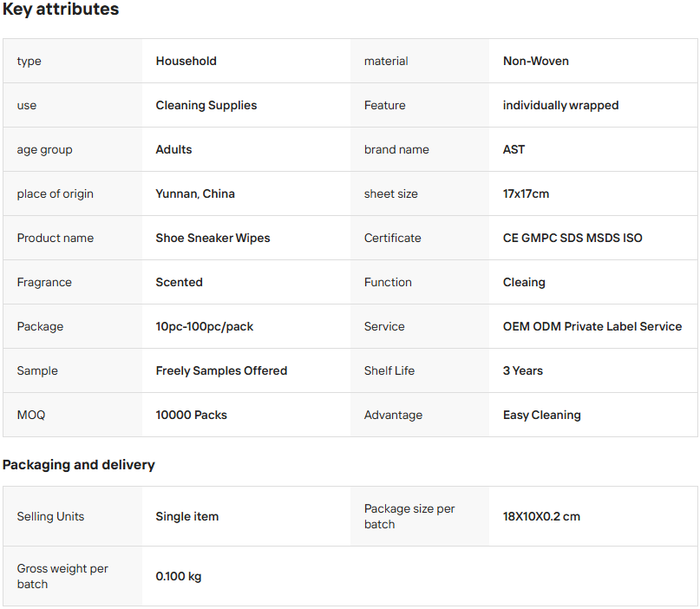Click the Cleaning Supplies use value

point(206,105)
